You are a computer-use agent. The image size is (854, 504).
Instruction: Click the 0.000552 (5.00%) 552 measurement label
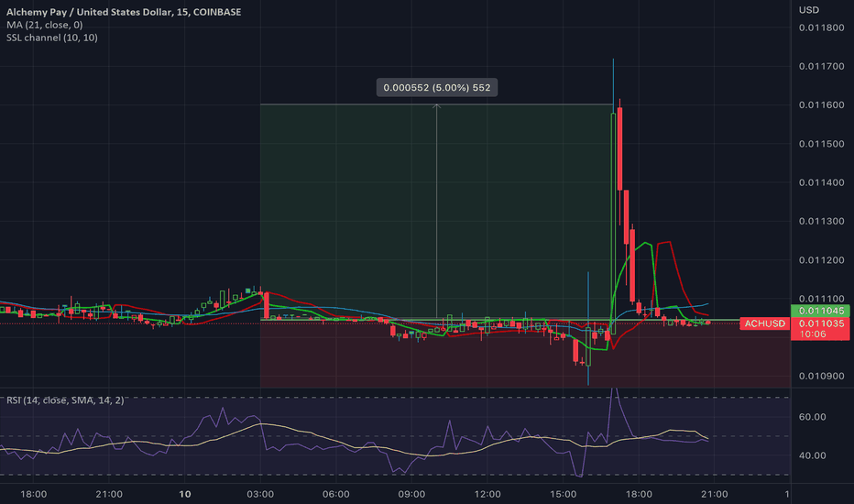point(437,88)
